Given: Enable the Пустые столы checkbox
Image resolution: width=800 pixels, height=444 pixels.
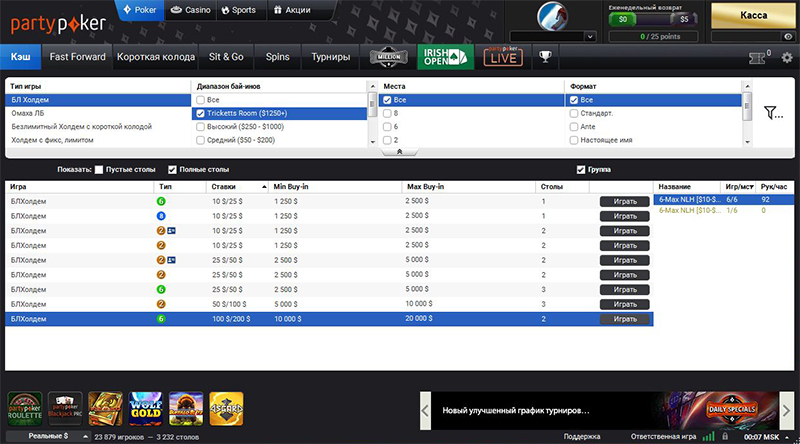Looking at the screenshot, I should [99, 169].
